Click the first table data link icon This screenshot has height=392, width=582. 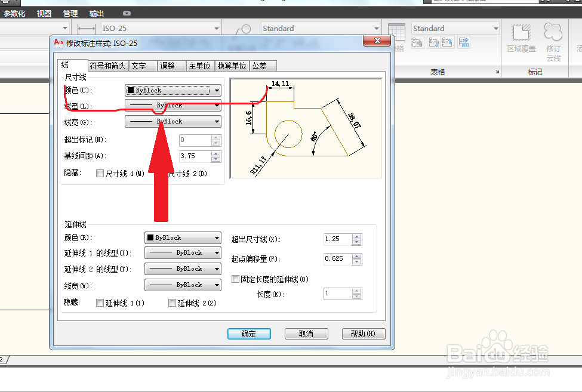pyautogui.click(x=417, y=42)
